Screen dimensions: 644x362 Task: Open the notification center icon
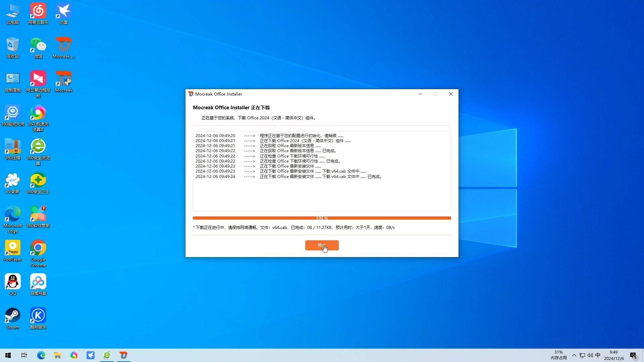634,355
